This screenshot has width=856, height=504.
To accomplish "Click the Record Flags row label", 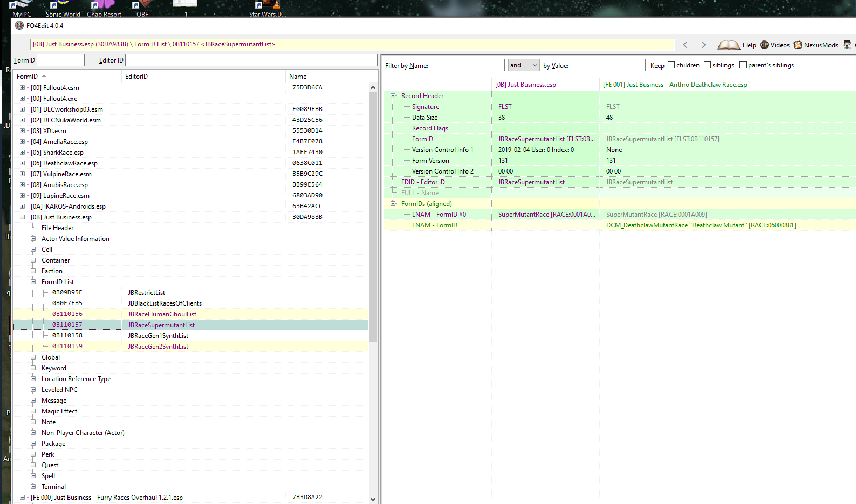I will pos(430,128).
